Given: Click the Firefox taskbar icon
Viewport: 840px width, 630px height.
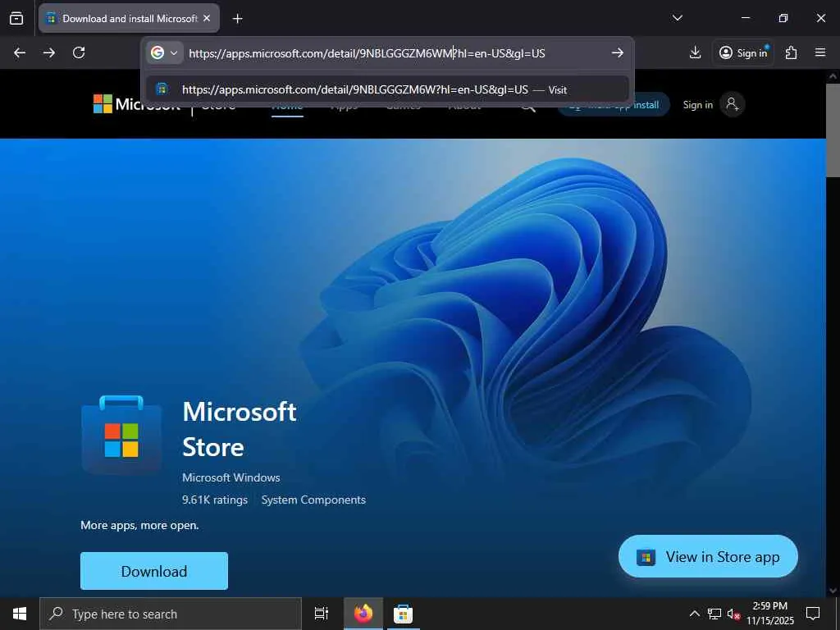Looking at the screenshot, I should [x=363, y=614].
